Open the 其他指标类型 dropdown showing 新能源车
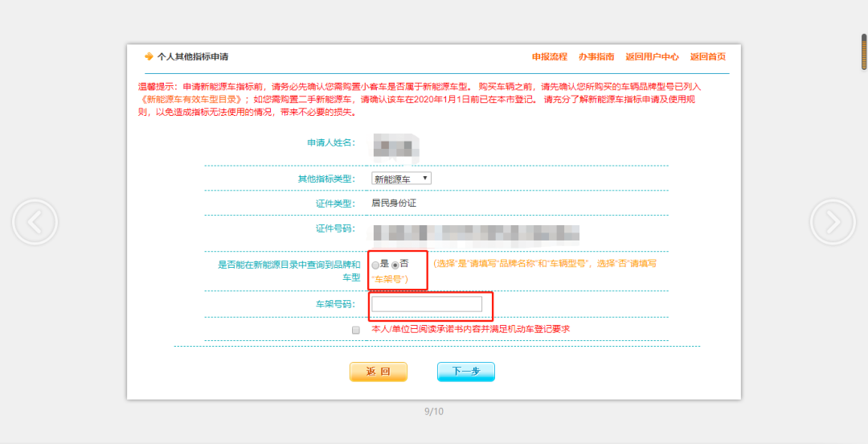This screenshot has width=868, height=444. (401, 179)
